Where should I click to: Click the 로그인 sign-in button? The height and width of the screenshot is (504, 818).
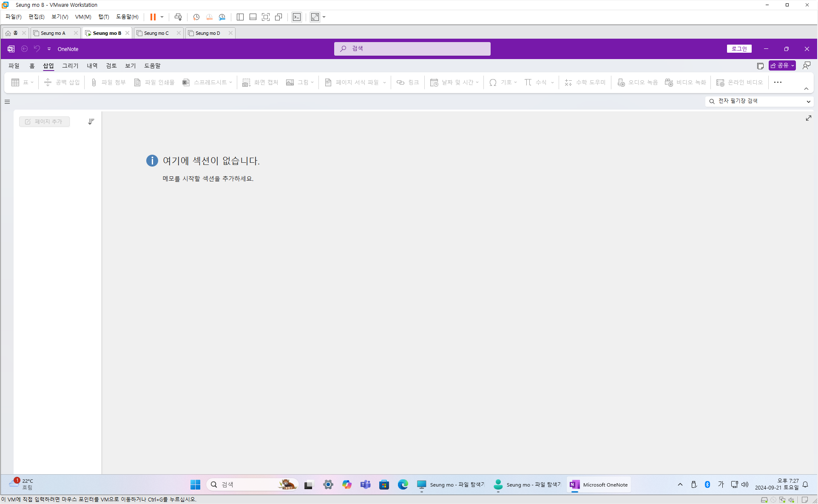739,49
